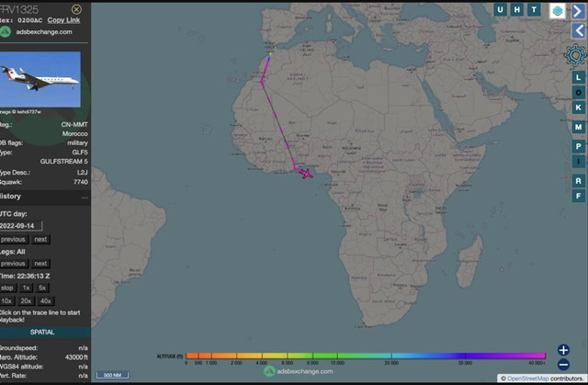This screenshot has height=385, width=588.
Task: Set playback speed to 40x
Action: (x=47, y=300)
